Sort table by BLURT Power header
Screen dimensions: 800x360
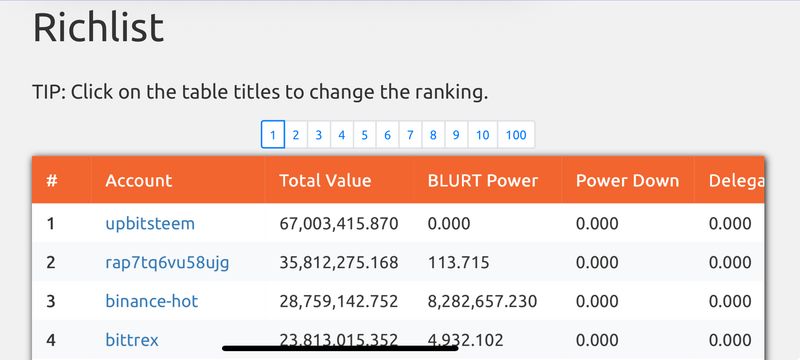click(483, 181)
